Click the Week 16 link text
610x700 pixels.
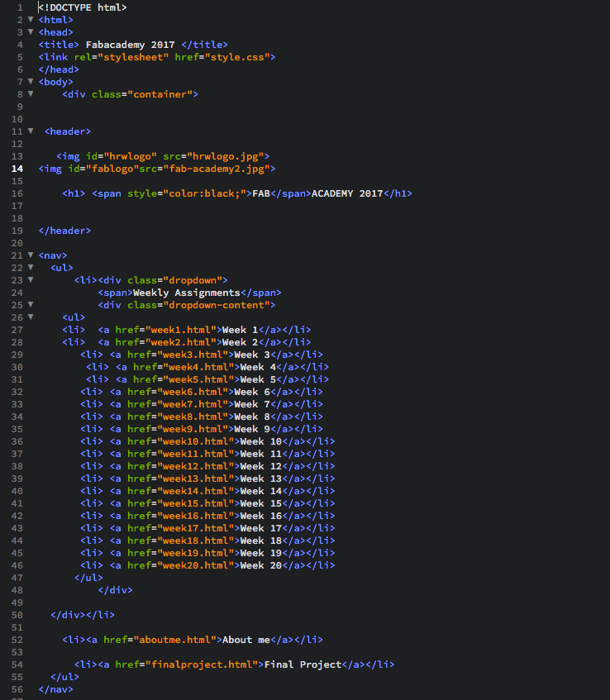click(x=261, y=516)
